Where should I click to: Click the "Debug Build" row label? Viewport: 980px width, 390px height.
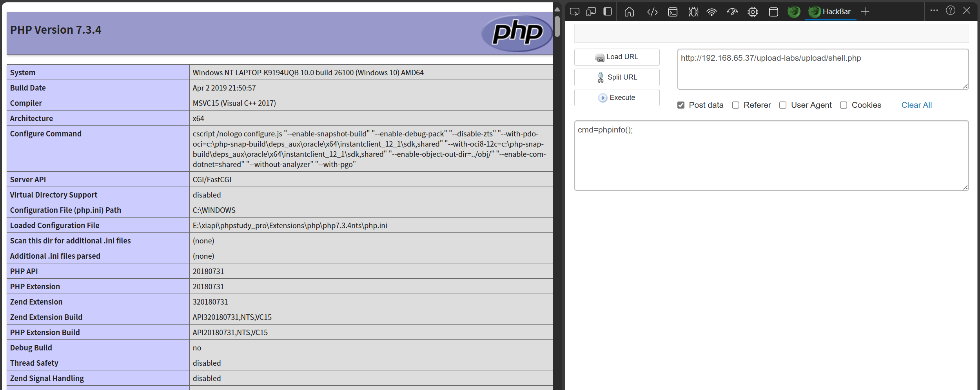(x=31, y=348)
